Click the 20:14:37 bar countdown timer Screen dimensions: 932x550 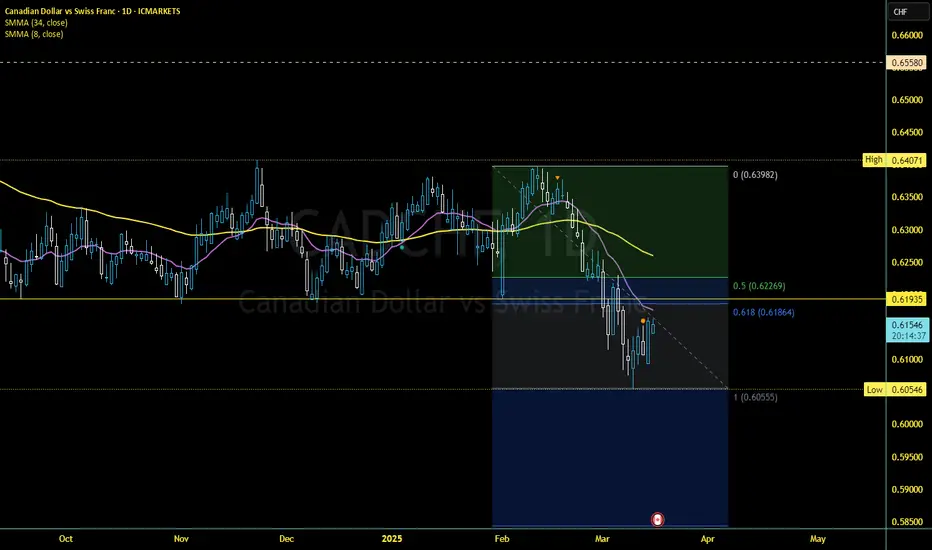(x=908, y=336)
